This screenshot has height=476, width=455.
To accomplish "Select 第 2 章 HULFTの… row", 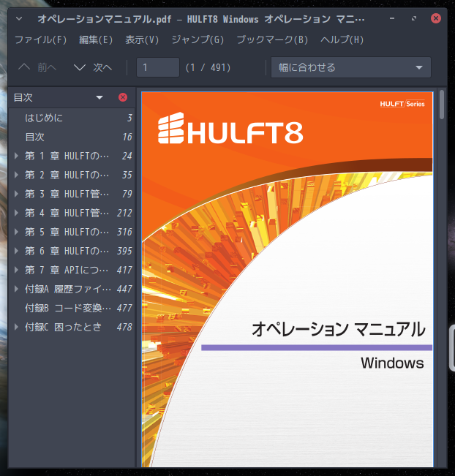I will coord(72,175).
